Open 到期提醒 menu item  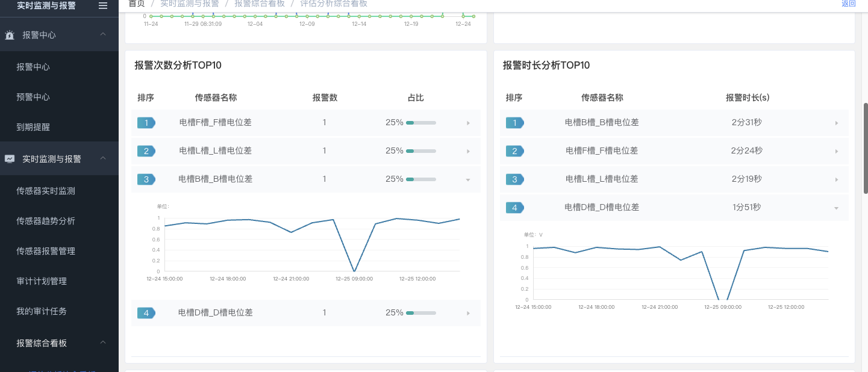tap(33, 127)
